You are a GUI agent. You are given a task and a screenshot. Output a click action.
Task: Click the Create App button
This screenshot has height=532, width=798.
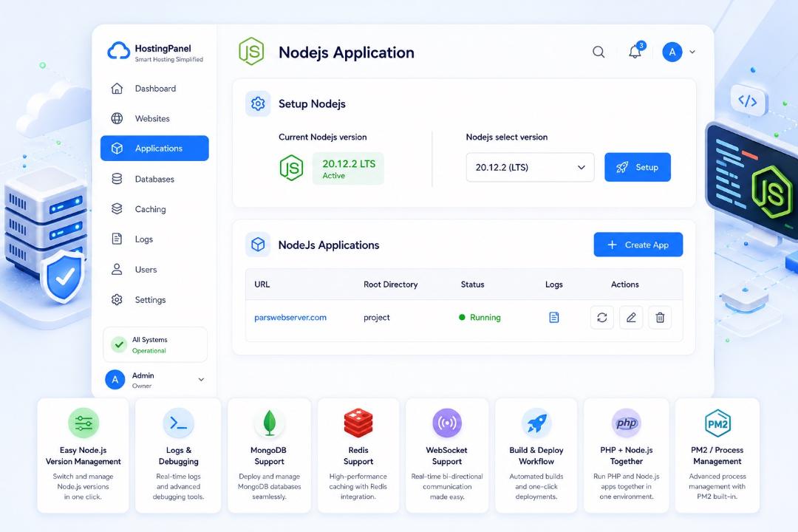[x=638, y=245]
